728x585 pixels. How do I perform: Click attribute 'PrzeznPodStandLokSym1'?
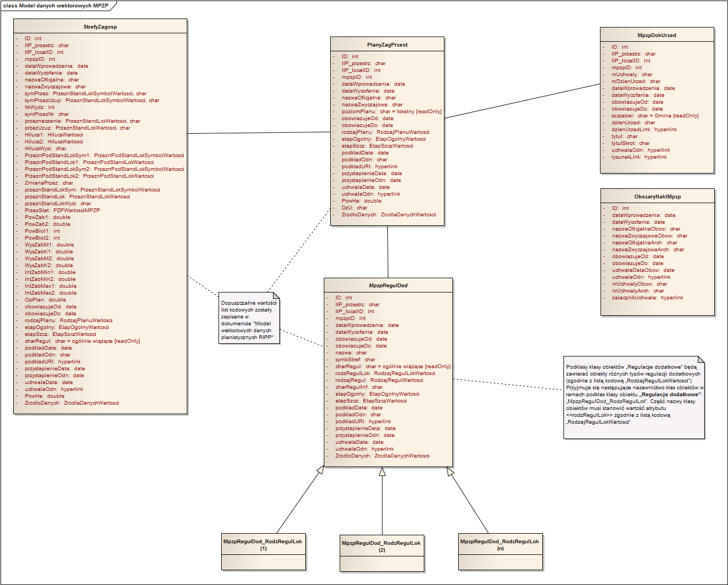point(104,156)
